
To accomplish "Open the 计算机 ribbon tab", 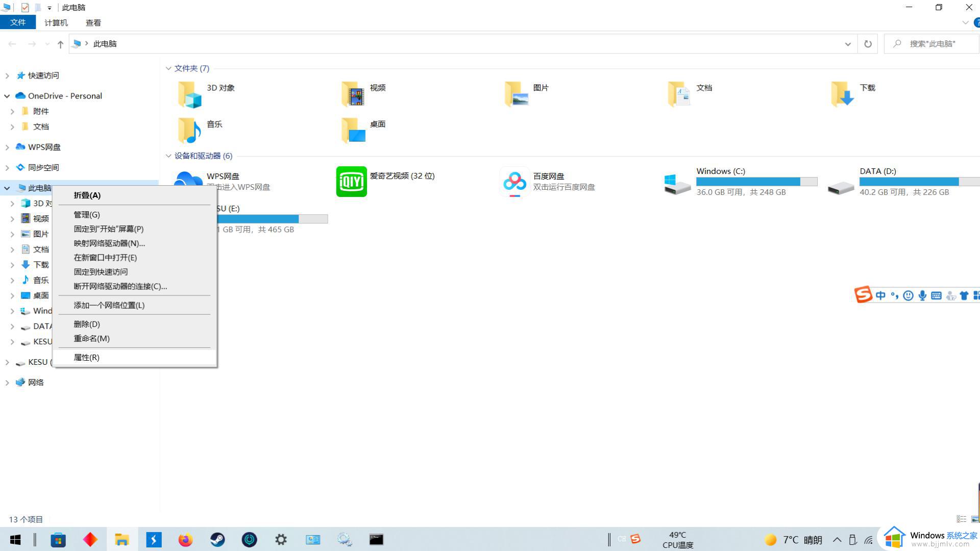I will pyautogui.click(x=56, y=22).
